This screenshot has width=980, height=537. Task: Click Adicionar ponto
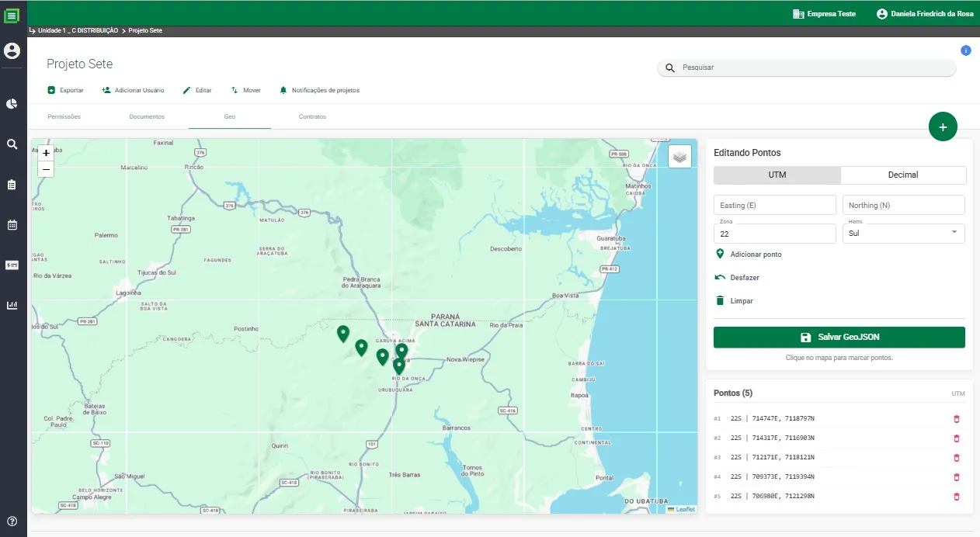tap(748, 254)
